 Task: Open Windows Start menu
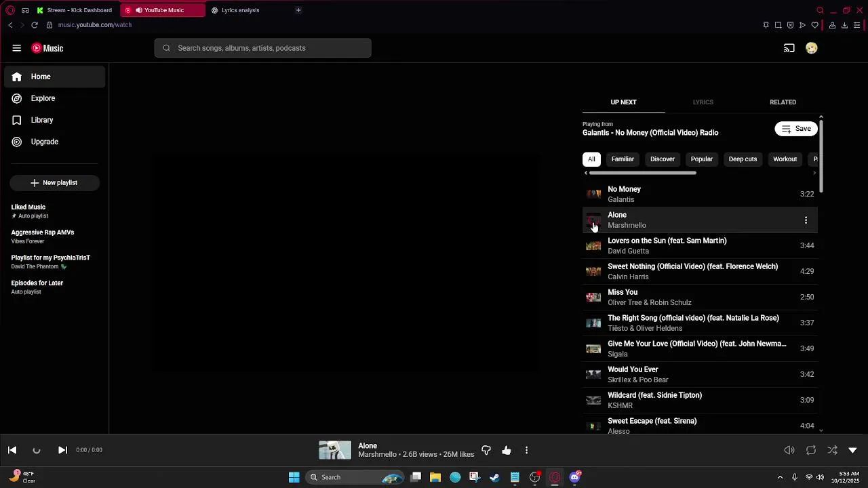pos(294,477)
